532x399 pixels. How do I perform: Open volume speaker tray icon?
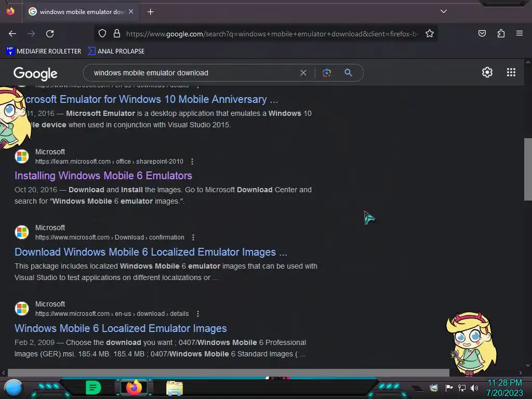[474, 388]
